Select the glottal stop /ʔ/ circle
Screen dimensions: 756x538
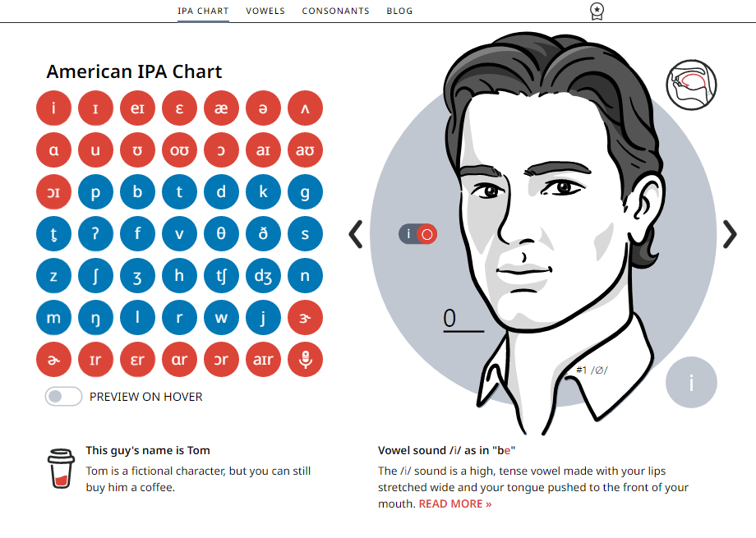pyautogui.click(x=95, y=234)
